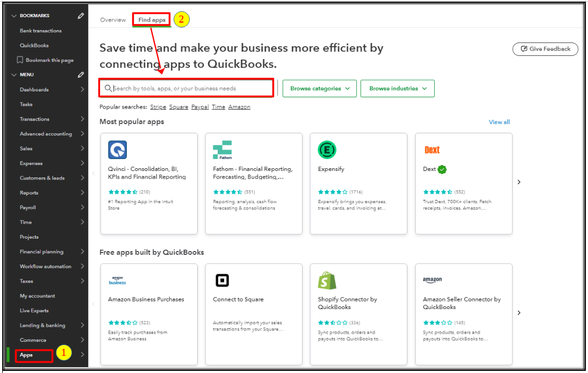Expand the Sales submenu chevron
Image resolution: width=588 pixels, height=373 pixels.
tap(82, 148)
